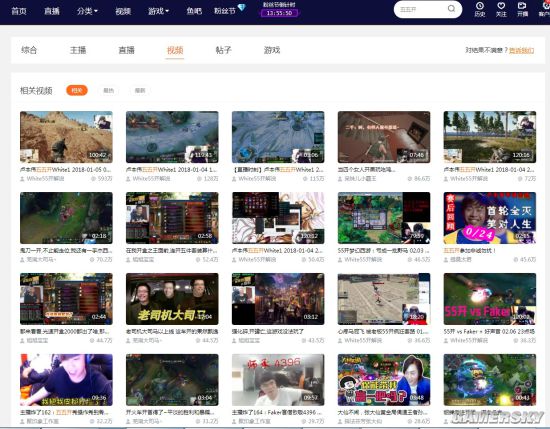The width and height of the screenshot is (550, 429).
Task: Open the 鱼吧 navigation item
Action: pos(194,11)
